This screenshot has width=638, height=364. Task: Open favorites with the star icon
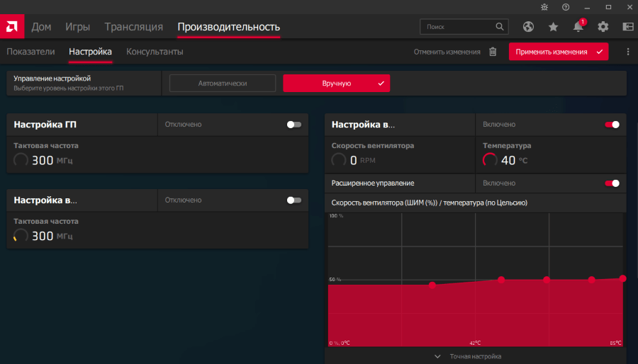tap(553, 27)
